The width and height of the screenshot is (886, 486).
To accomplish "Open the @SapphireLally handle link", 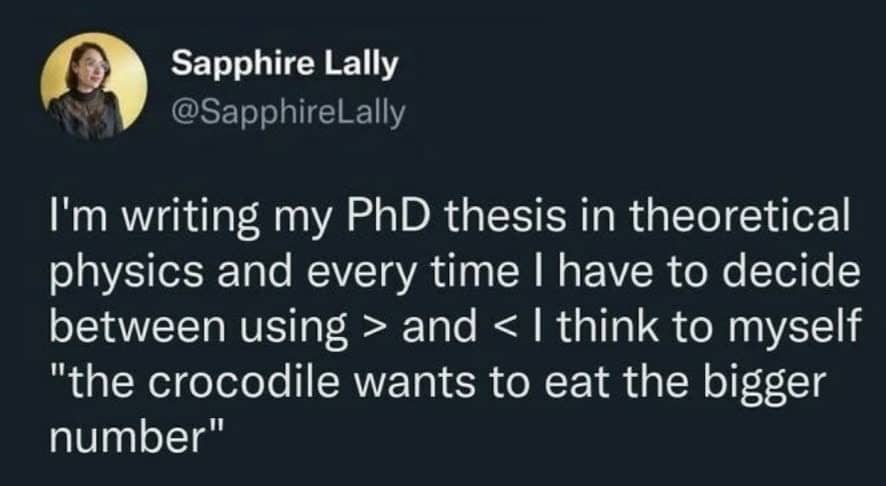I will (288, 113).
